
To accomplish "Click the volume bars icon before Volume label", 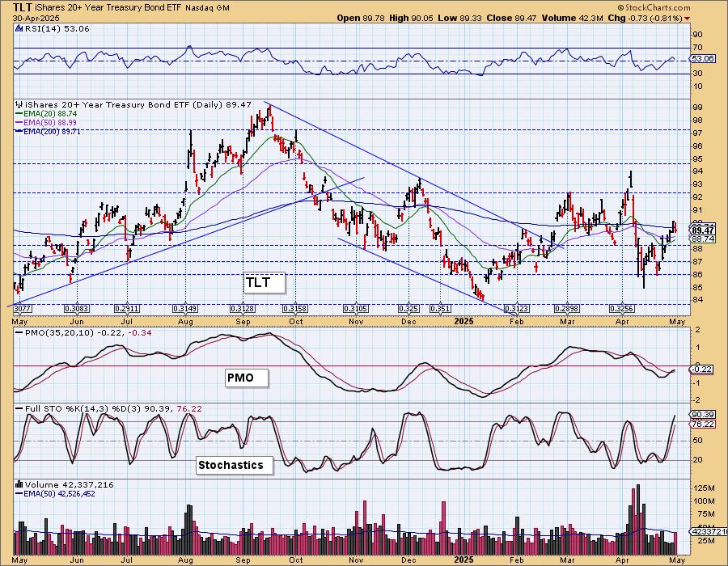I will [x=19, y=484].
